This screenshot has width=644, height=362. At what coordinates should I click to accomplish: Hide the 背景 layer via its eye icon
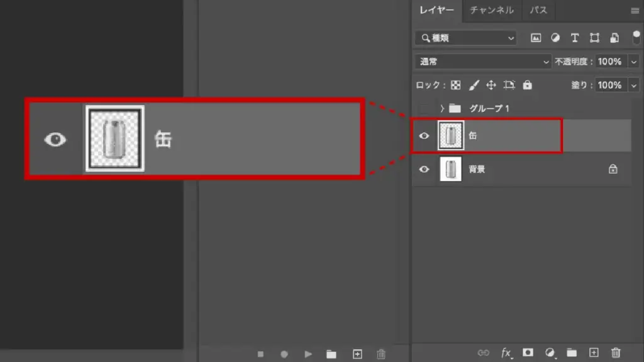click(425, 169)
